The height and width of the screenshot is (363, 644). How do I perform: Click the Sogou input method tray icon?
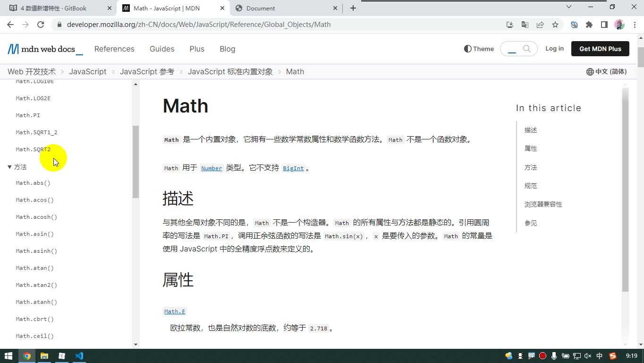(x=613, y=356)
